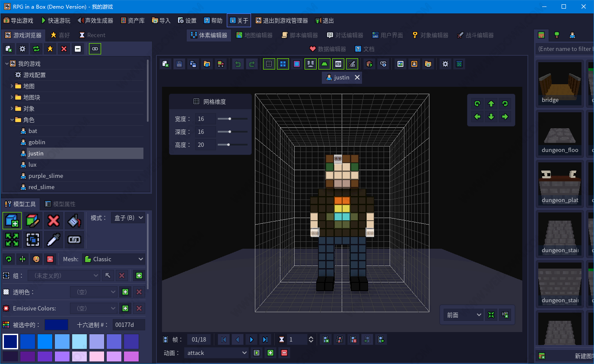Open the 声效生成器
Screen dimensions: 594x364
(95, 20)
